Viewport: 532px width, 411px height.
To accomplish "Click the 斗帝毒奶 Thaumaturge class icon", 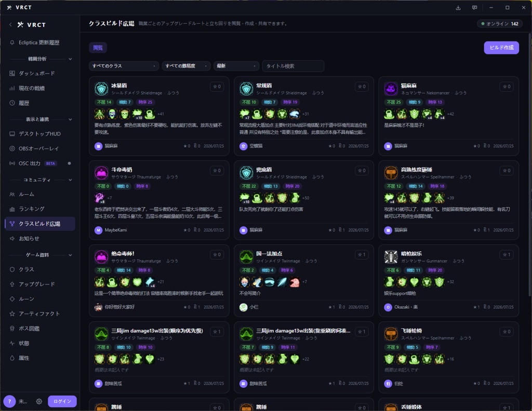I will tap(101, 173).
